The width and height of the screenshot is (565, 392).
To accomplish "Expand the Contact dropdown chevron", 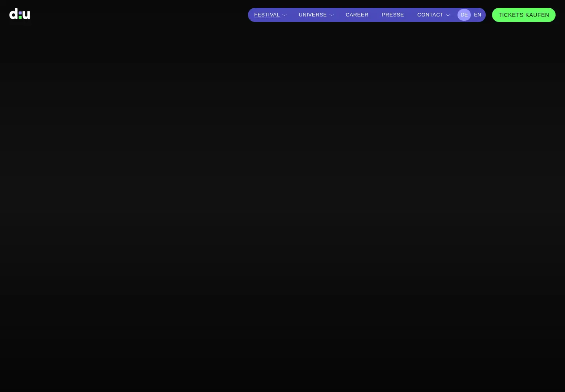I will point(448,15).
